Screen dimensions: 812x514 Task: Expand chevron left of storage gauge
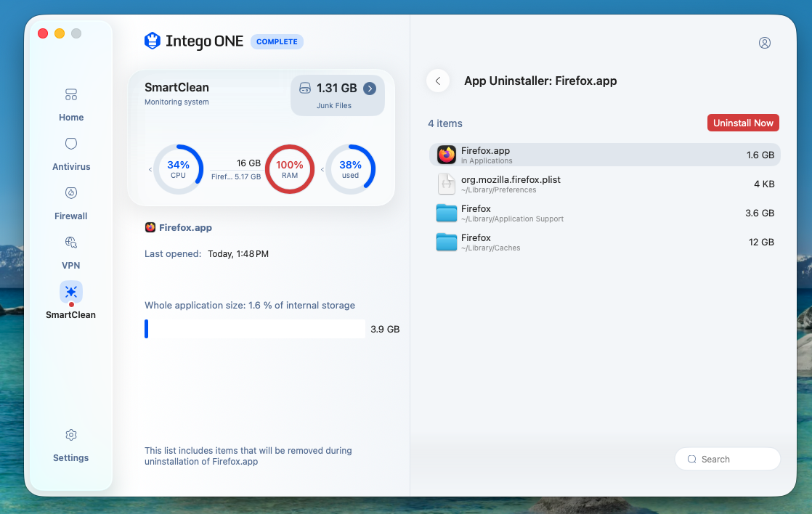[x=322, y=169]
